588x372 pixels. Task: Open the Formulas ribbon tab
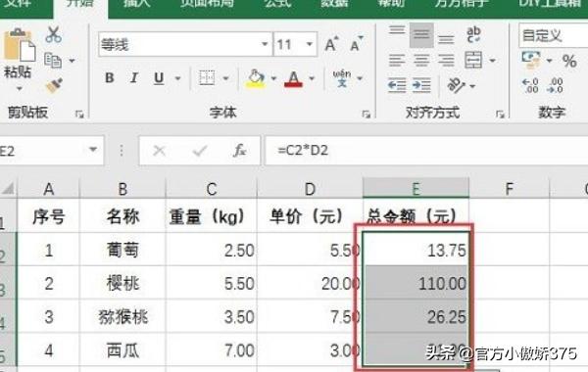277,4
